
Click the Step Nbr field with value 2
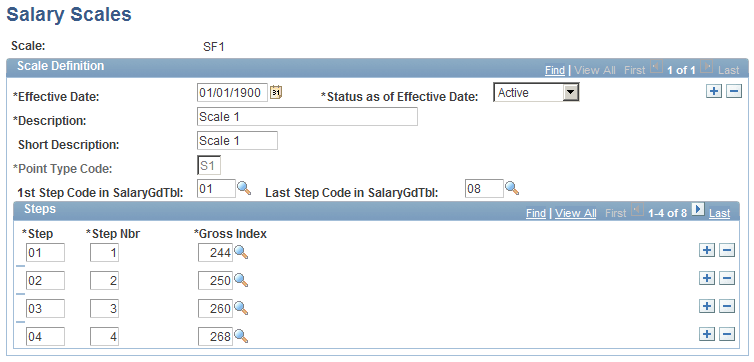[x=104, y=281]
